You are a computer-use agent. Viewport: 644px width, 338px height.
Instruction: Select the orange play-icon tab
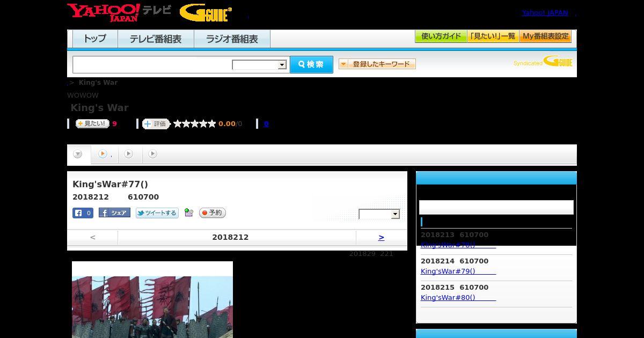[104, 154]
